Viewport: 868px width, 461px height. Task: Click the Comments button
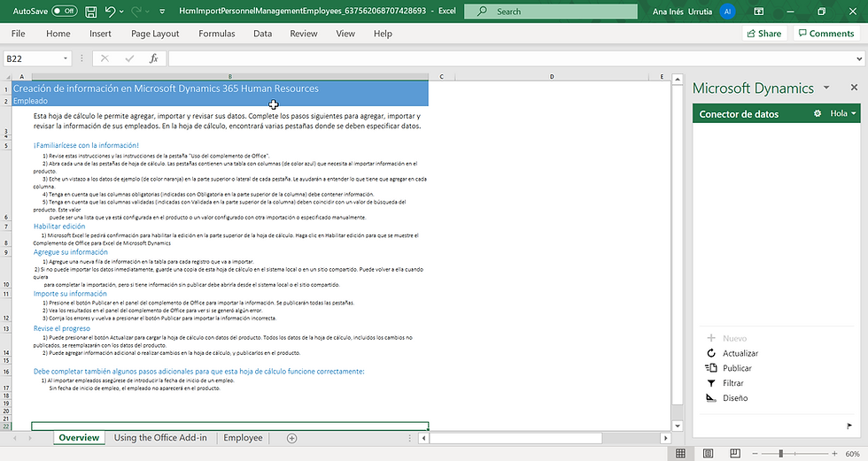pos(825,34)
